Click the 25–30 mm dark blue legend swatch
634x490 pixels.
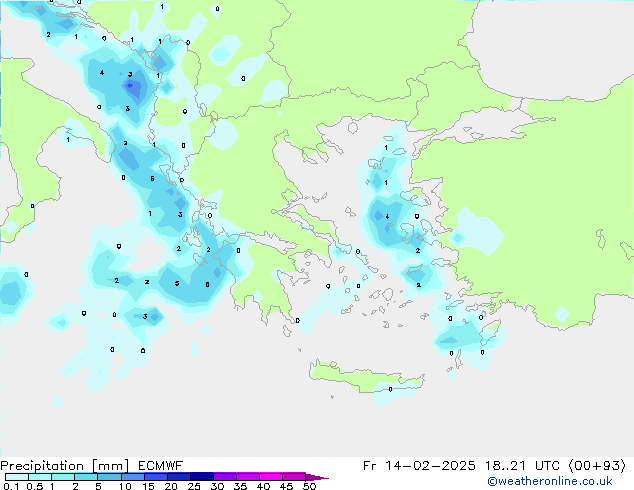pos(202,477)
